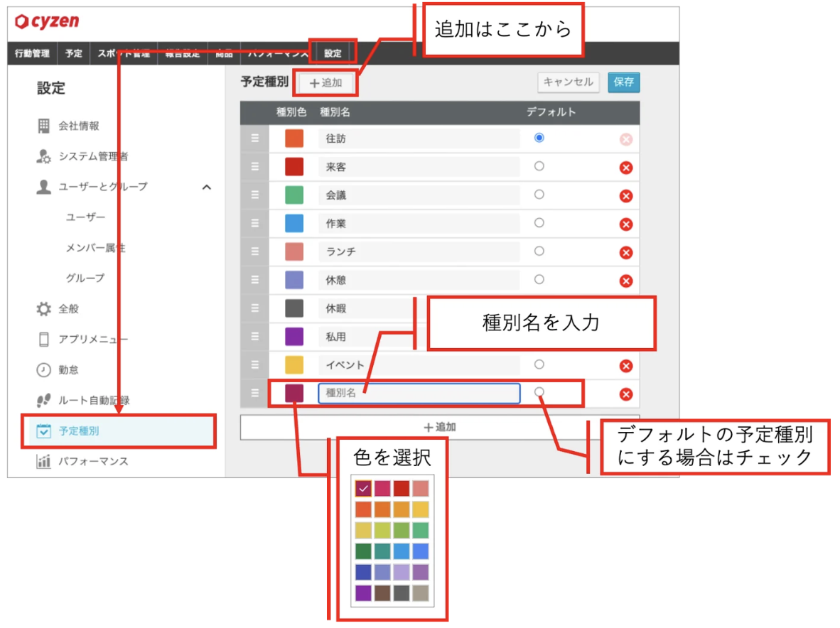Set イベント as the default type
The image size is (840, 628).
(539, 364)
